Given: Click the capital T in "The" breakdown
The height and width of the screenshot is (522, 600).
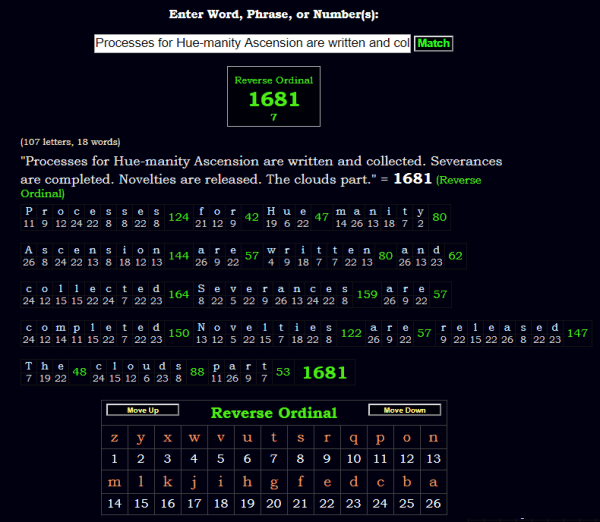Looking at the screenshot, I should (x=29, y=366).
